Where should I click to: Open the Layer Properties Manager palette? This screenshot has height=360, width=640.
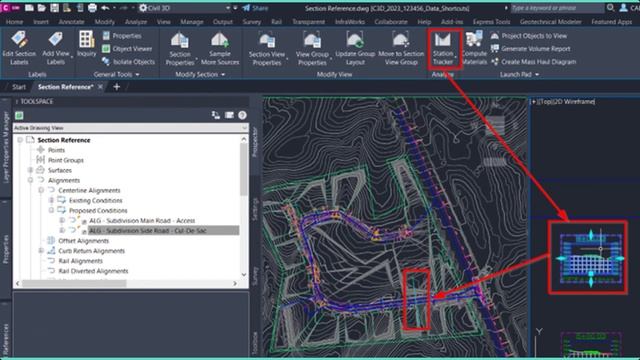coord(5,147)
